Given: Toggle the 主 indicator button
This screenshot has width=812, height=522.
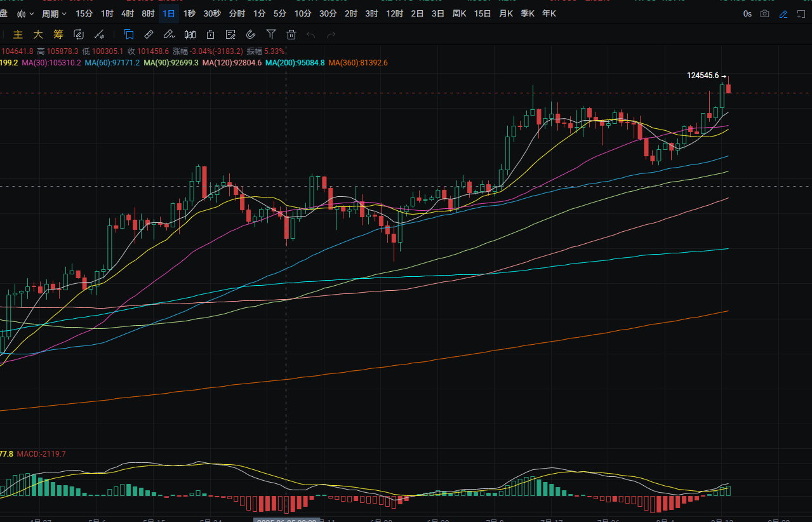Looking at the screenshot, I should [18, 34].
